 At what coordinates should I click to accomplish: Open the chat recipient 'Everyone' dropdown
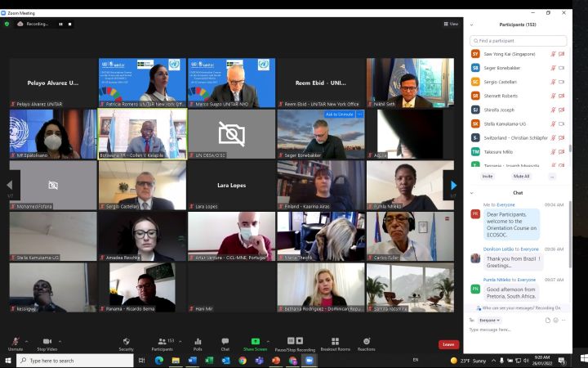[x=489, y=320]
